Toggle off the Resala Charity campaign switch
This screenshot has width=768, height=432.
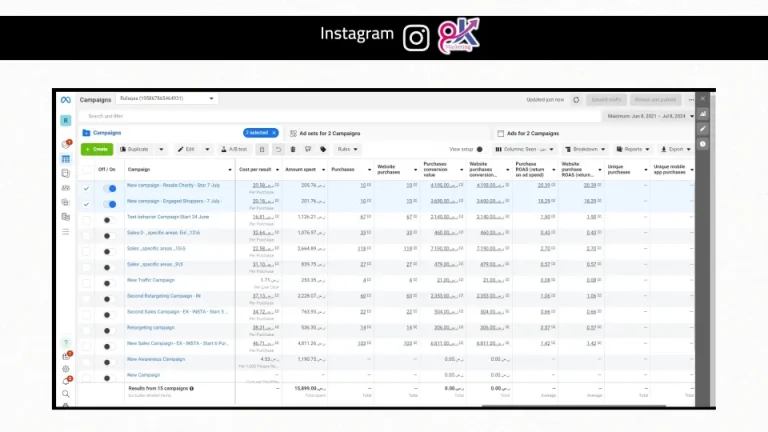(x=110, y=188)
